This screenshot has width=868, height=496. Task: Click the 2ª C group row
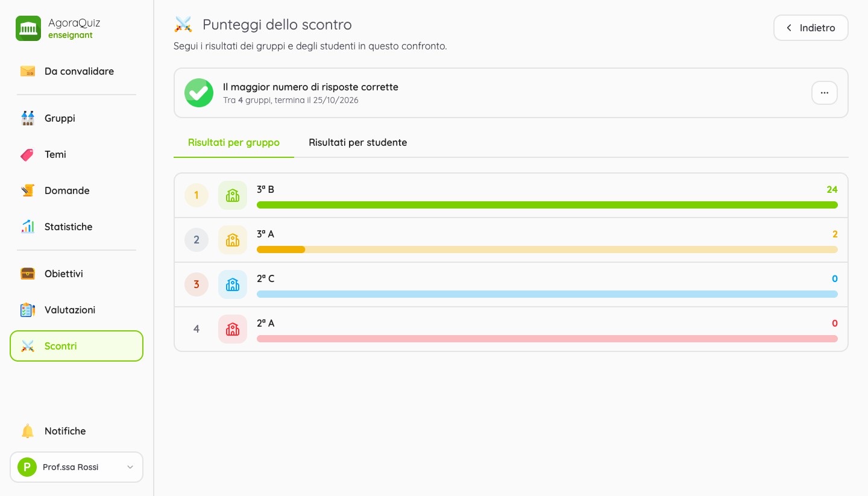click(511, 284)
